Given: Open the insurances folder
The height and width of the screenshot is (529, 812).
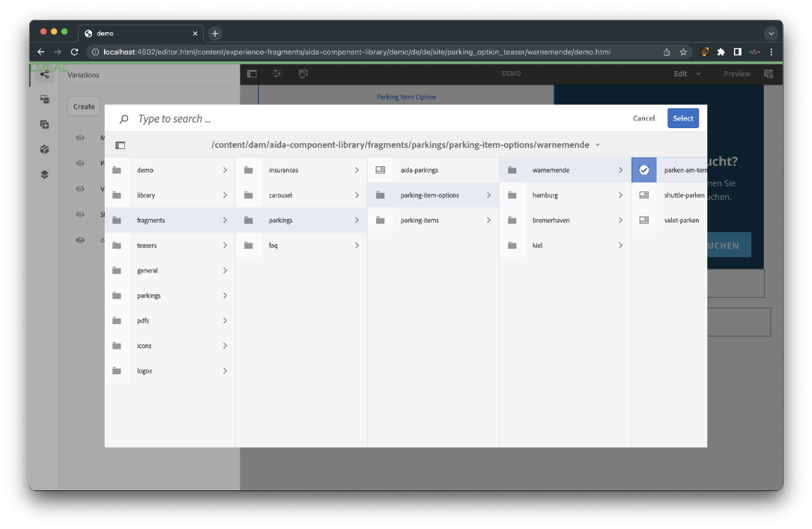Looking at the screenshot, I should 283,170.
